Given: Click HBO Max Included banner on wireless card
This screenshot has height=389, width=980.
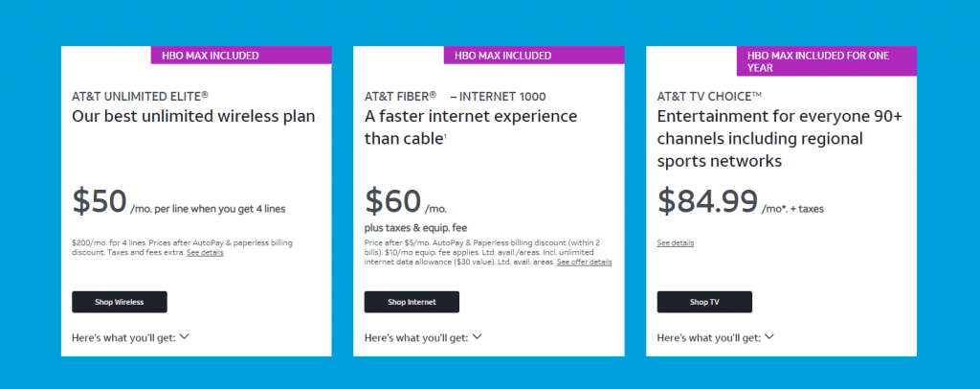Looking at the screenshot, I should [241, 55].
